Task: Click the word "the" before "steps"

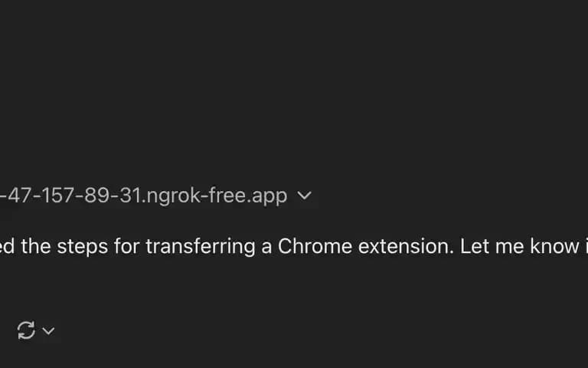Action: [36, 247]
